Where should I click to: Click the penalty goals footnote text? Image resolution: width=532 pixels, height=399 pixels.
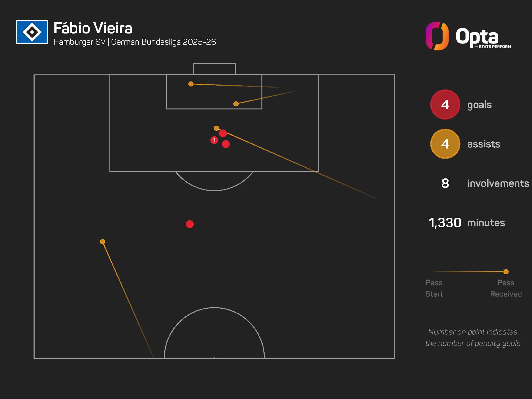click(473, 337)
